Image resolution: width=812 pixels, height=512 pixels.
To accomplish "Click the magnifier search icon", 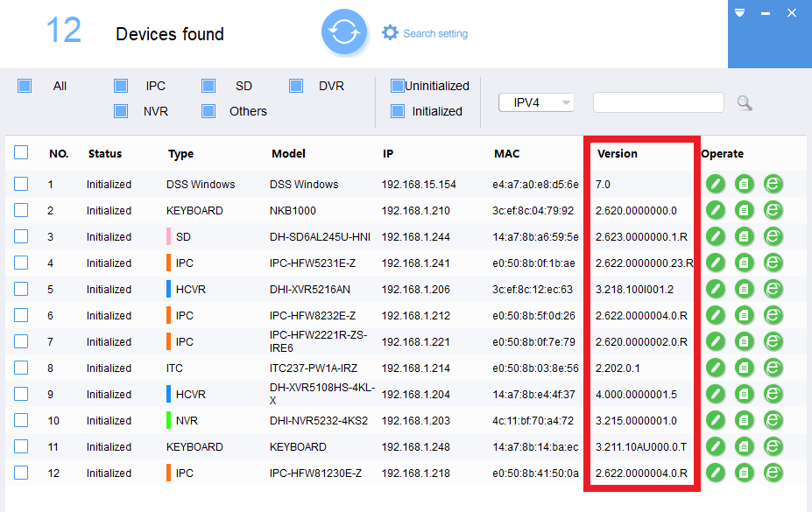I will pos(745,103).
